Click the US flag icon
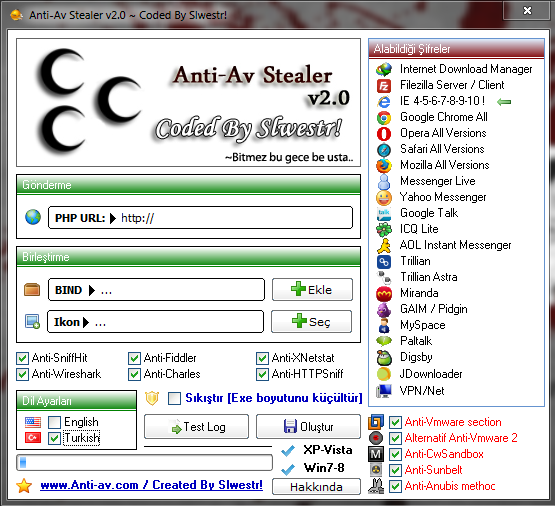 pos(33,422)
